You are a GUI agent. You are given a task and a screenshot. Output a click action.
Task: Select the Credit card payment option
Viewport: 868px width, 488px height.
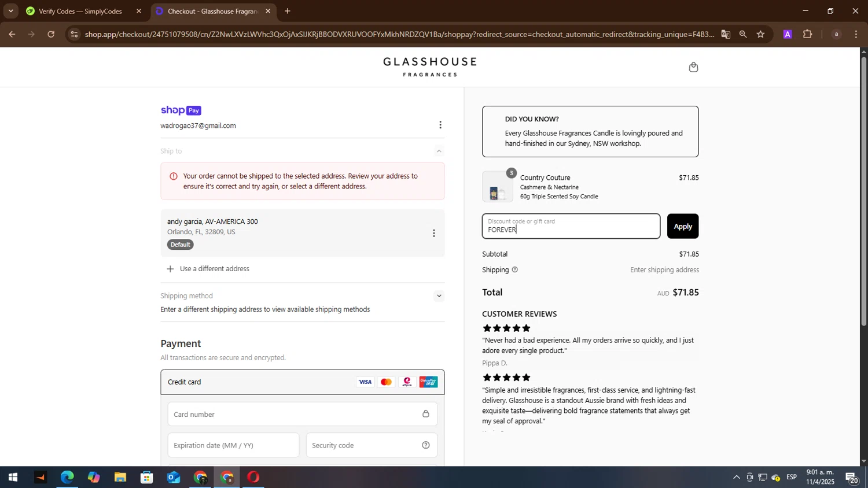coord(303,382)
